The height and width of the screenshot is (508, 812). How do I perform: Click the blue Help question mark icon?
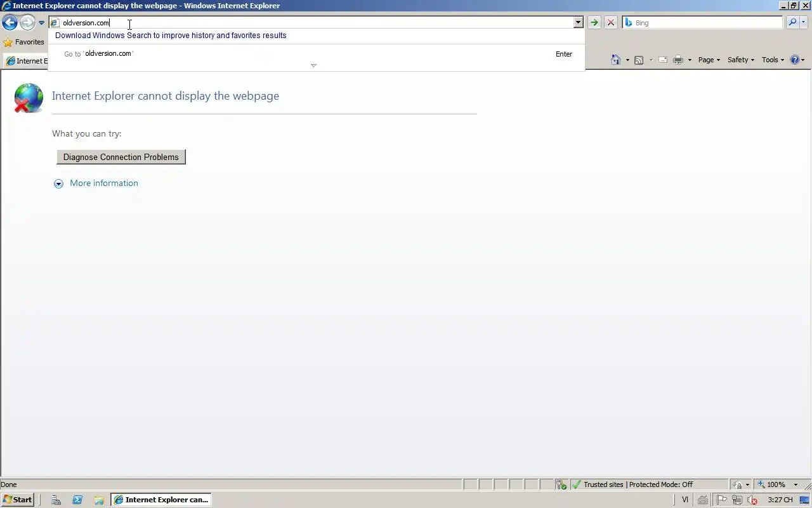pos(794,60)
